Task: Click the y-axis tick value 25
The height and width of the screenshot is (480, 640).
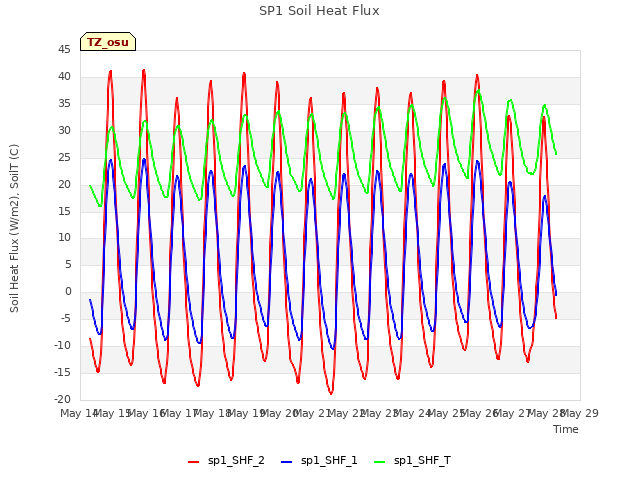Action: tap(64, 158)
